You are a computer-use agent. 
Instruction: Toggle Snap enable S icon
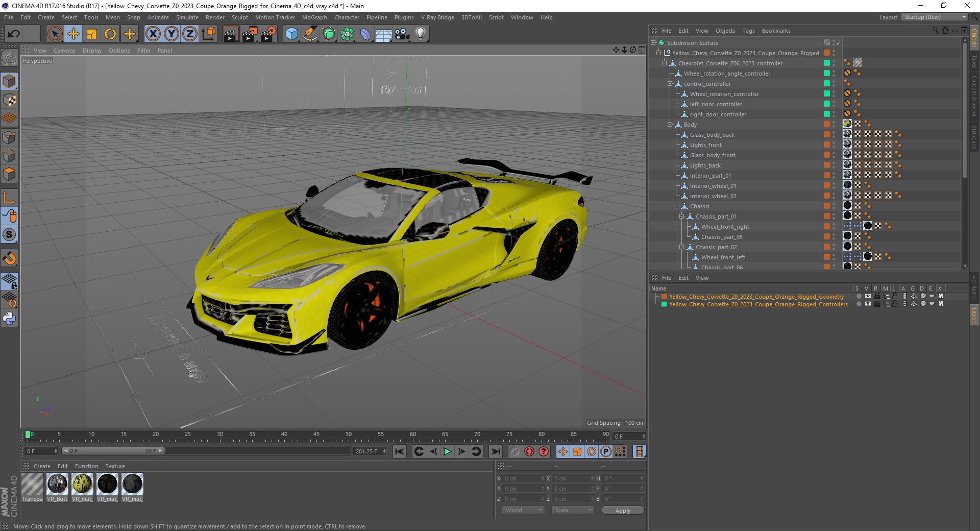coord(9,235)
